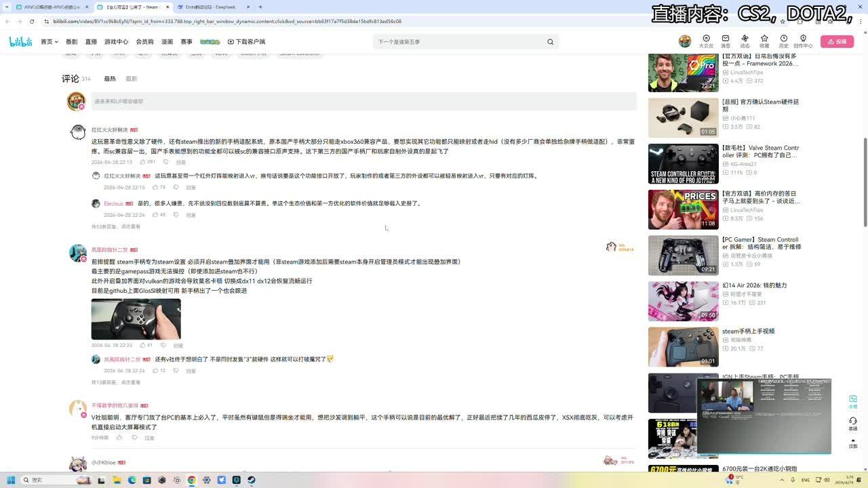Click the search magnifier icon
This screenshot has height=488, width=868.
tap(550, 42)
